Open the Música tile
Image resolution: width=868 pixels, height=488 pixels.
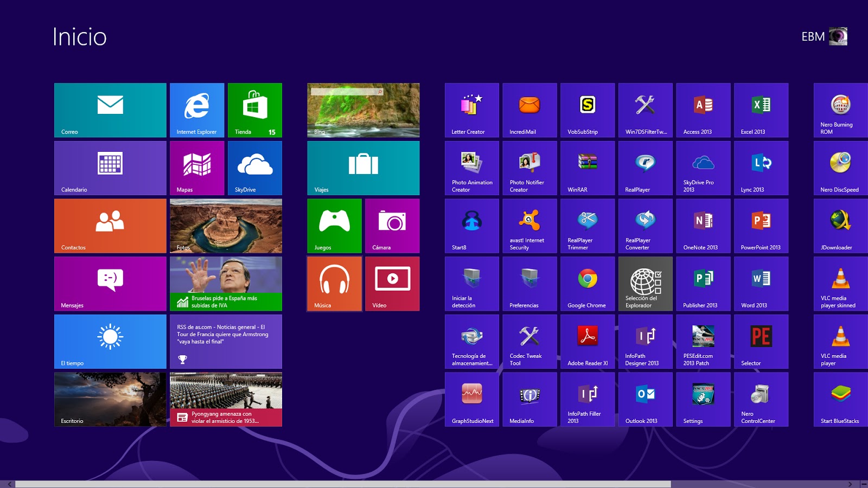click(x=334, y=284)
